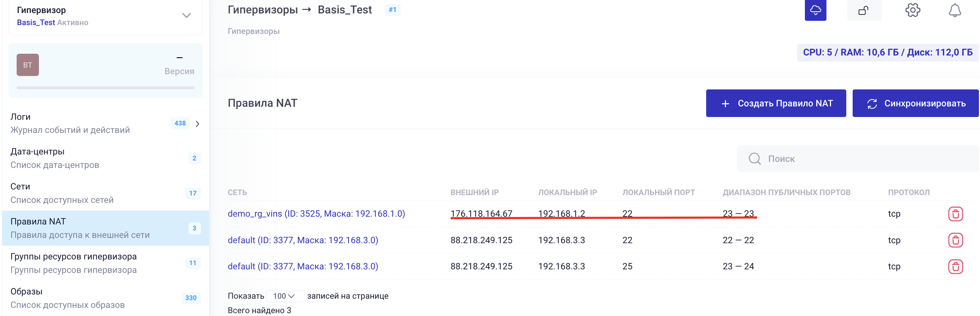Click the unlocked padlock icon
The image size is (980, 316).
tap(864, 10)
